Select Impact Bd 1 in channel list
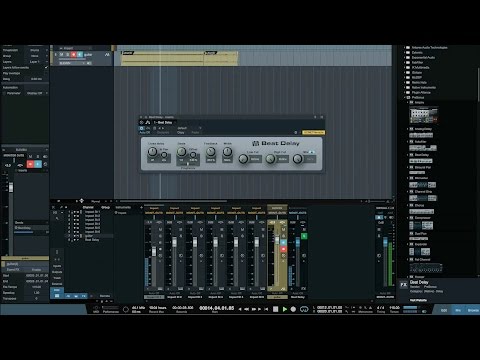480x360 pixels. [92, 212]
